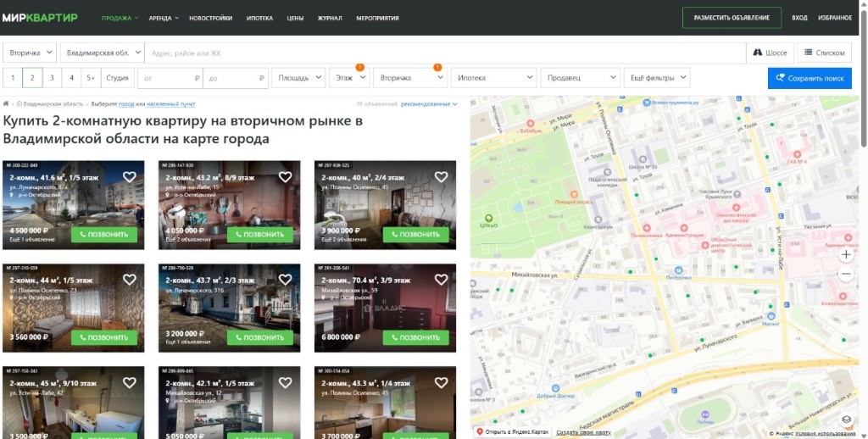Select 1-room filter
Screen dimensions: 868x439
(13, 78)
